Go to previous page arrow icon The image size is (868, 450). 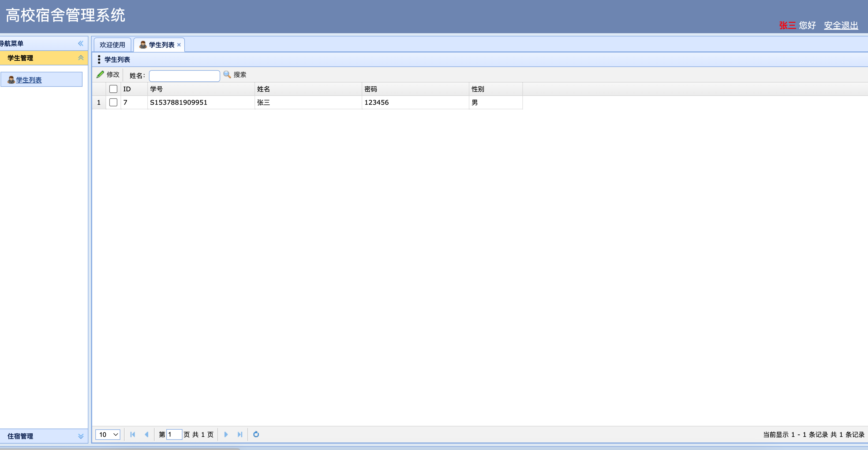click(147, 434)
